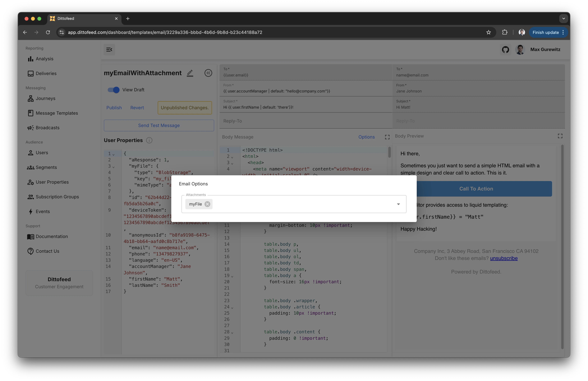Bookmark this page with the star icon
This screenshot has height=381, width=588.
488,32
